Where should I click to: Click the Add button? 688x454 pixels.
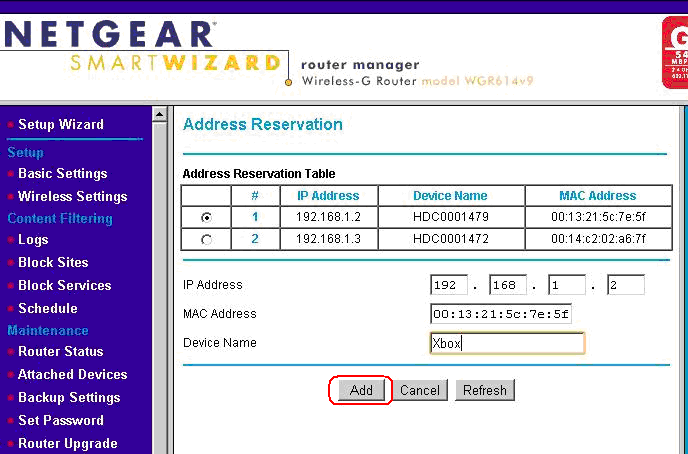(361, 390)
